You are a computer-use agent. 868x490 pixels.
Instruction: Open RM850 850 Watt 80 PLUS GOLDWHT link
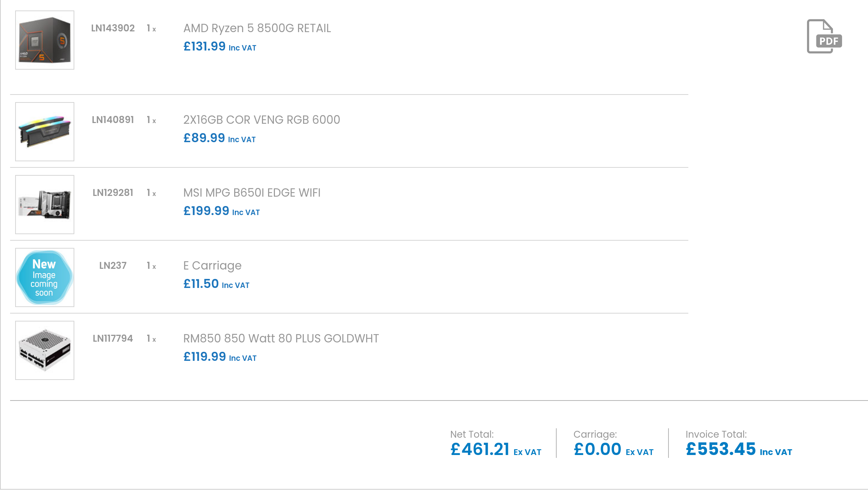(281, 338)
